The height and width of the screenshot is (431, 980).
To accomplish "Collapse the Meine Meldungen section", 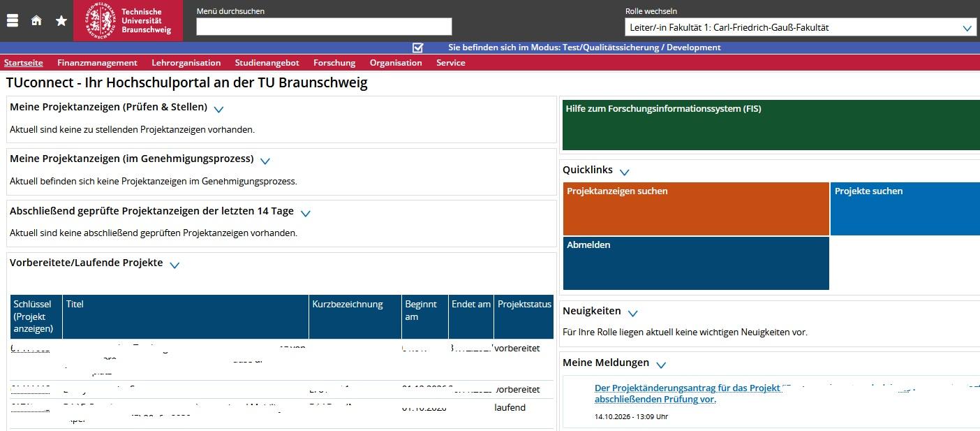I will coord(661,365).
